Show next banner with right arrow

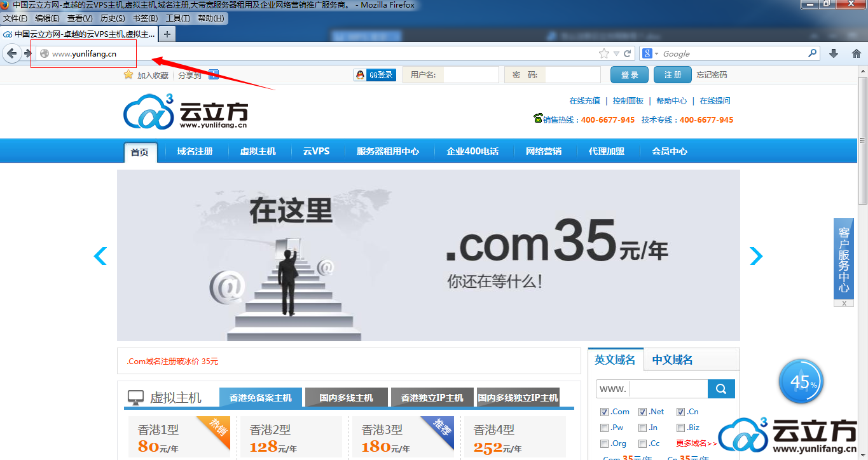755,256
